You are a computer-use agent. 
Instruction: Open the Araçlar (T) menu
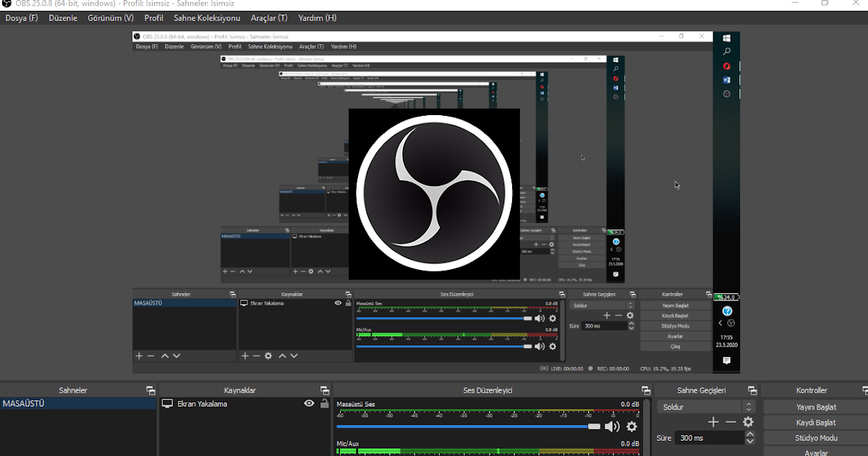pos(269,17)
